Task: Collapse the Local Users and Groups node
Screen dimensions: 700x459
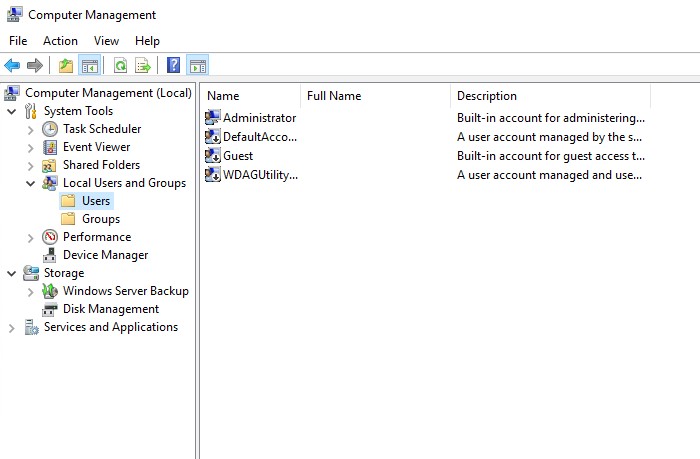Action: click(x=30, y=183)
